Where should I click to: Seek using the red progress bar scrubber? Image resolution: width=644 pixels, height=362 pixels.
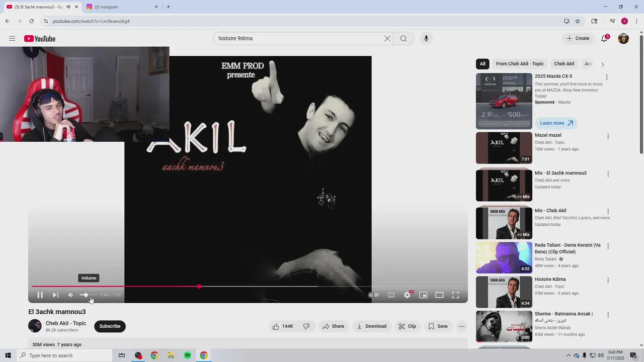click(x=199, y=286)
